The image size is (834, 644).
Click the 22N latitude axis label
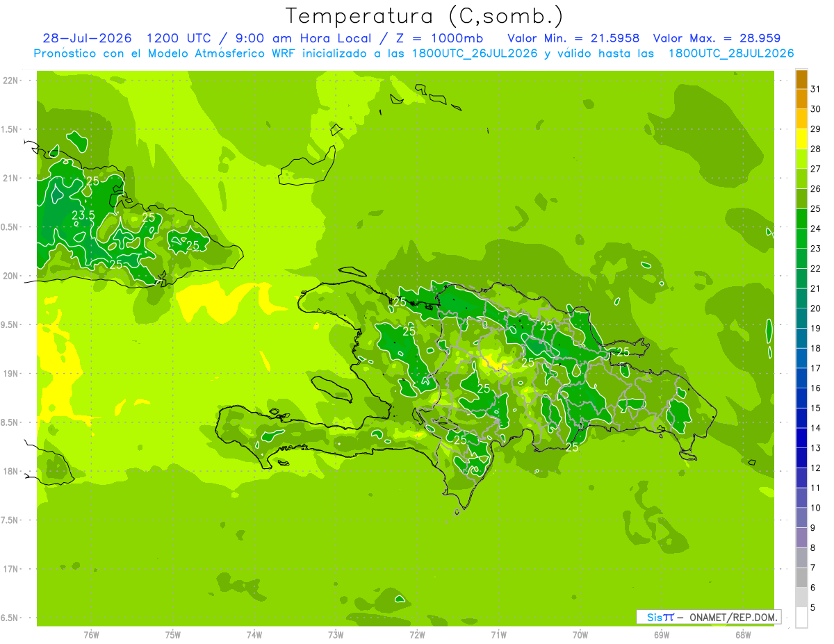coord(10,81)
